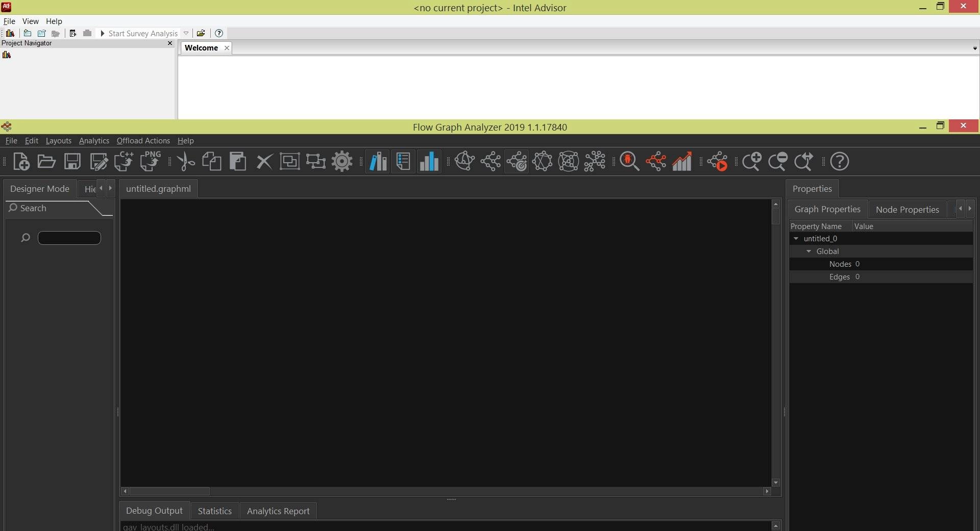Apply the globe-shaped network layout

(464, 162)
